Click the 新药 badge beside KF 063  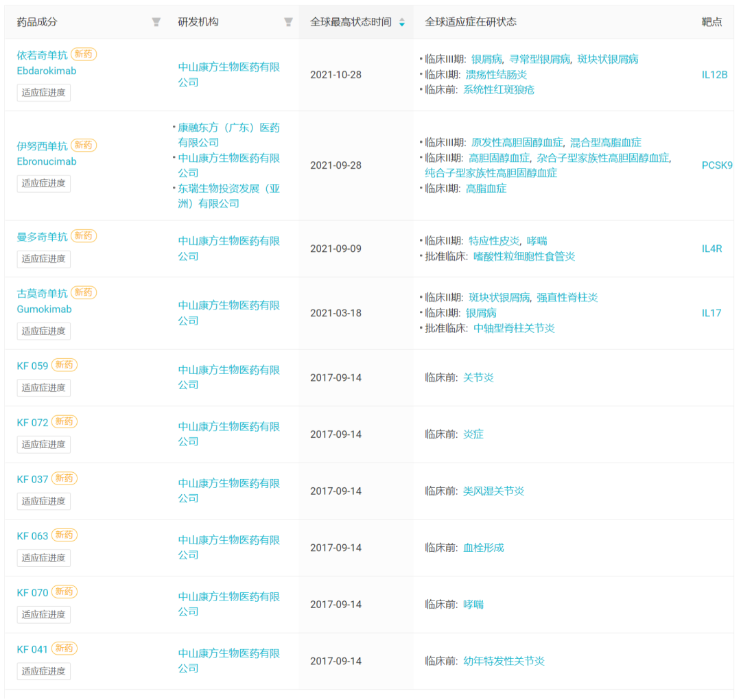tap(64, 535)
